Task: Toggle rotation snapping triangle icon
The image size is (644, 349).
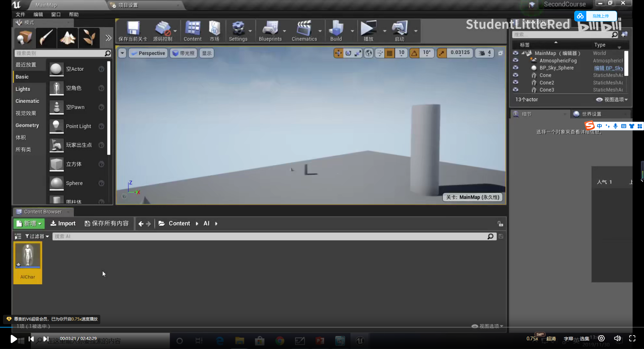Action: [x=415, y=53]
